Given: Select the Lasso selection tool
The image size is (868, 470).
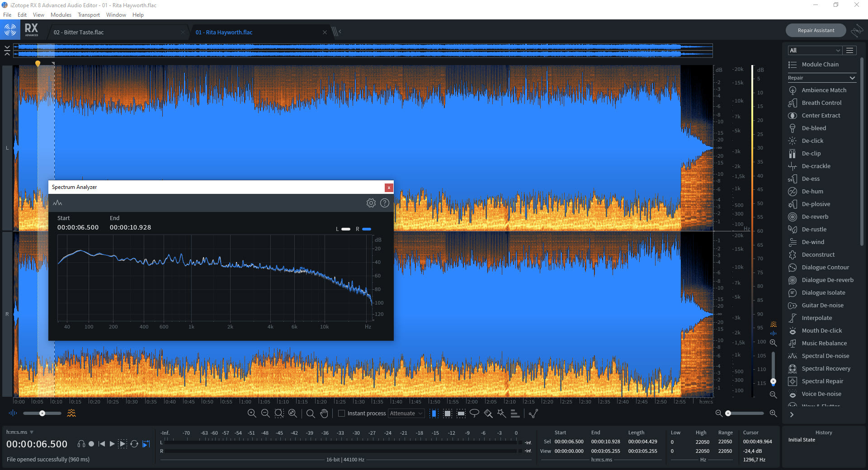Looking at the screenshot, I should [x=474, y=413].
